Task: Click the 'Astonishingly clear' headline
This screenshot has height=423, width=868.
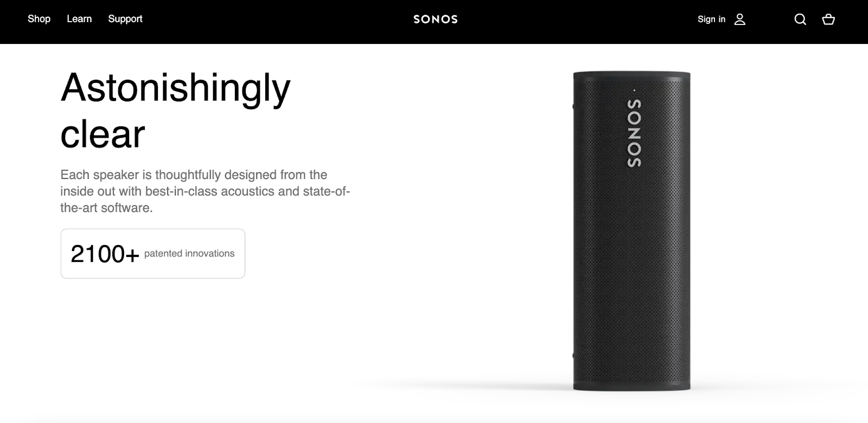Action: click(176, 111)
